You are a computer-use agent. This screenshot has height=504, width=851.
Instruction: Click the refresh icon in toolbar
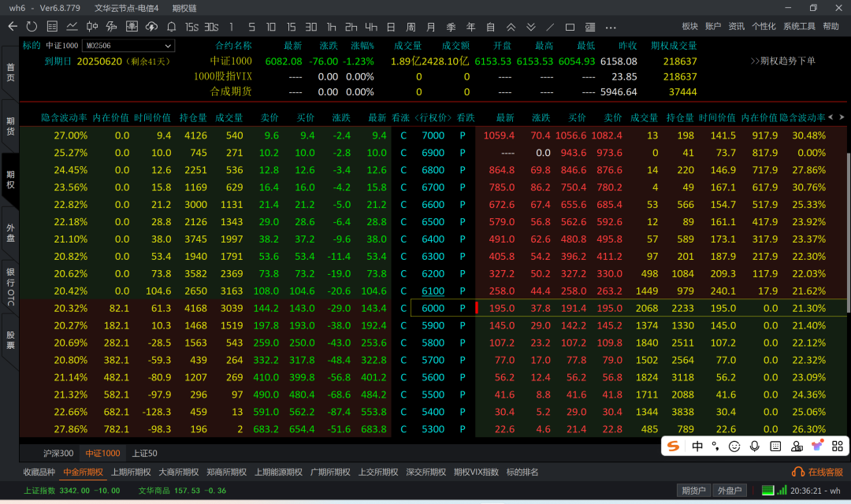pos(32,27)
